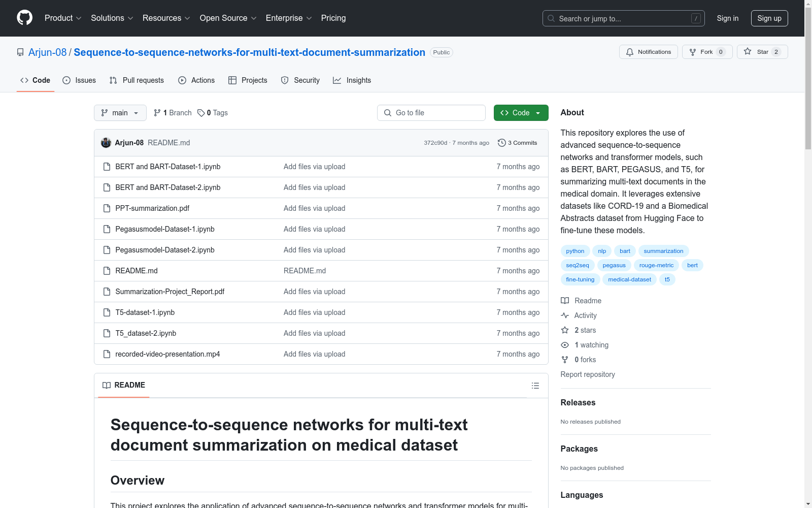Select the summarization topic tag
Screen dimensions: 812x508
663,251
